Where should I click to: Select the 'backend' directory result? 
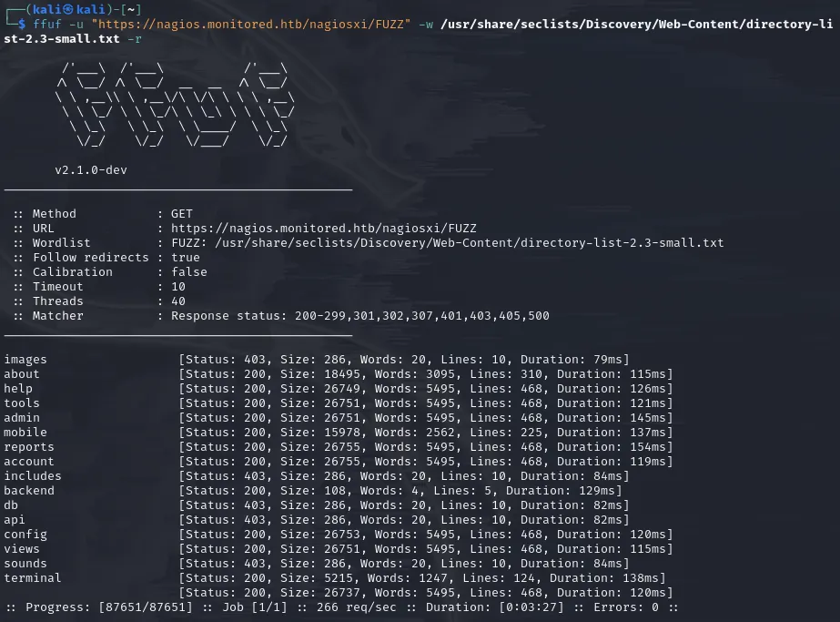click(29, 491)
